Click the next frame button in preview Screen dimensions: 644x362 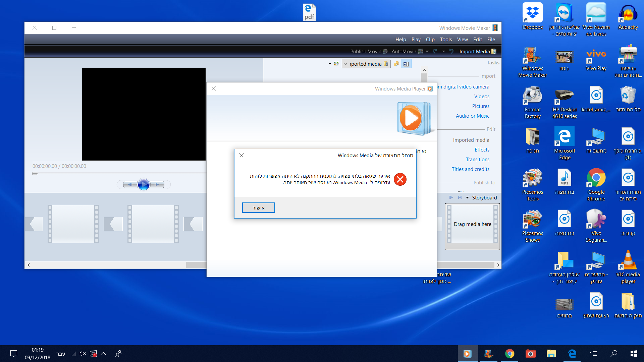click(x=157, y=184)
